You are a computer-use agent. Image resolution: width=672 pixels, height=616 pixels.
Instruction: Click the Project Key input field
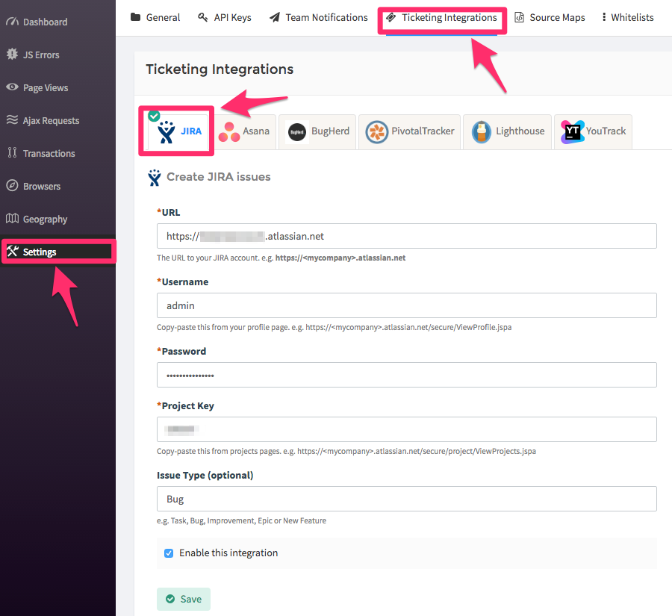(x=407, y=429)
